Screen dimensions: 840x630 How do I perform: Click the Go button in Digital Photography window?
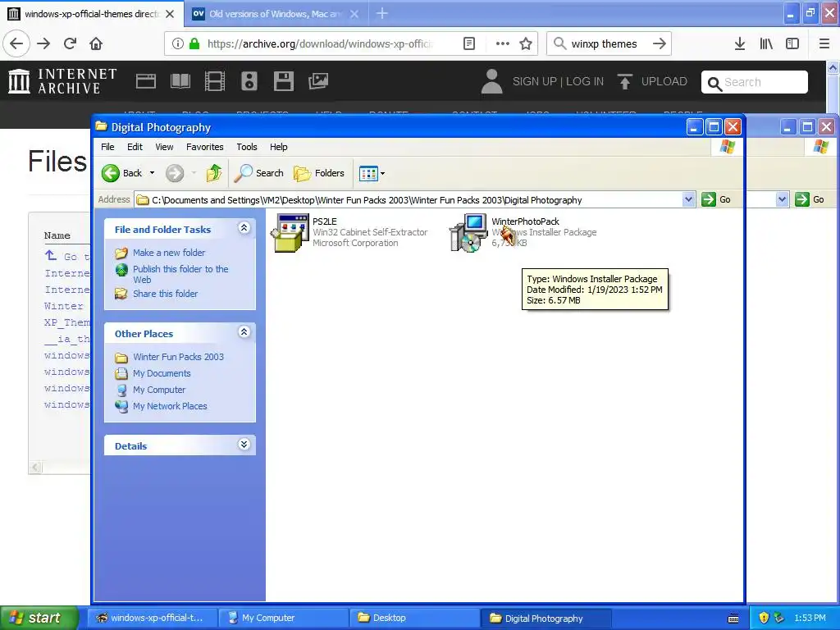coord(716,200)
